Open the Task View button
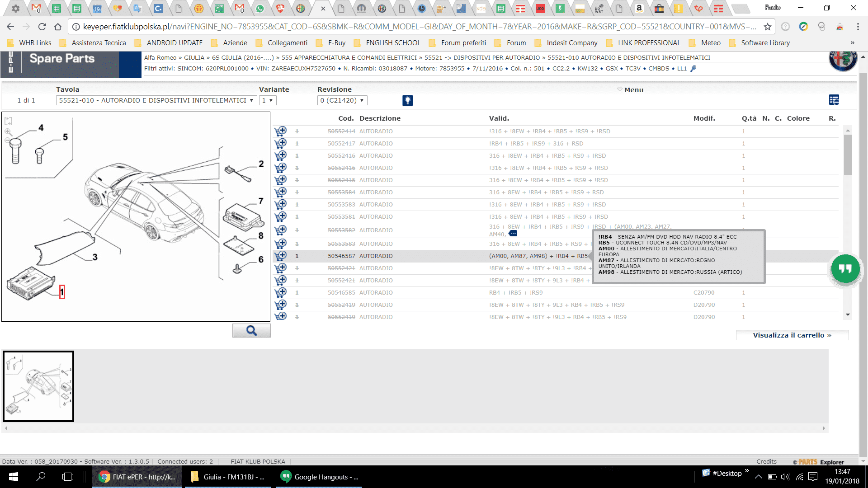 [68, 477]
